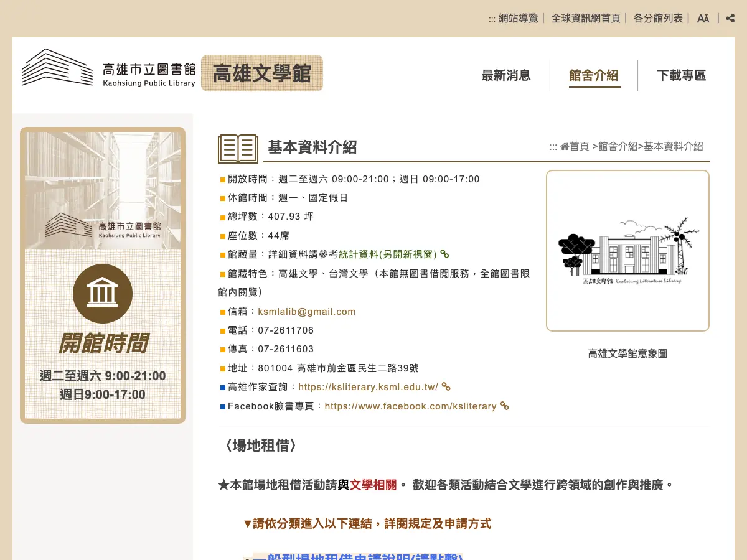Click 休館時間：週一、國定假日 line
The height and width of the screenshot is (560, 747).
288,198
